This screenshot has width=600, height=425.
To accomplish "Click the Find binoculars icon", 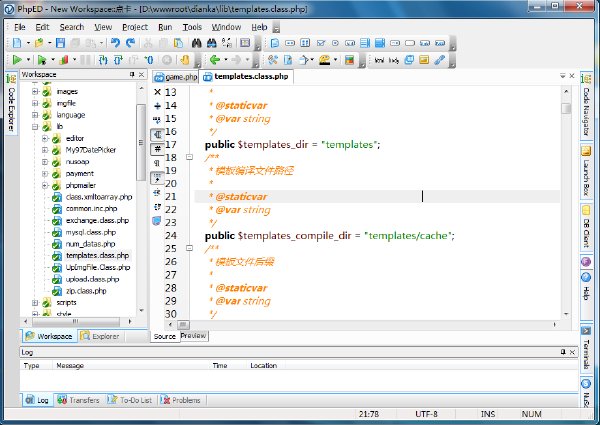I will [x=197, y=43].
